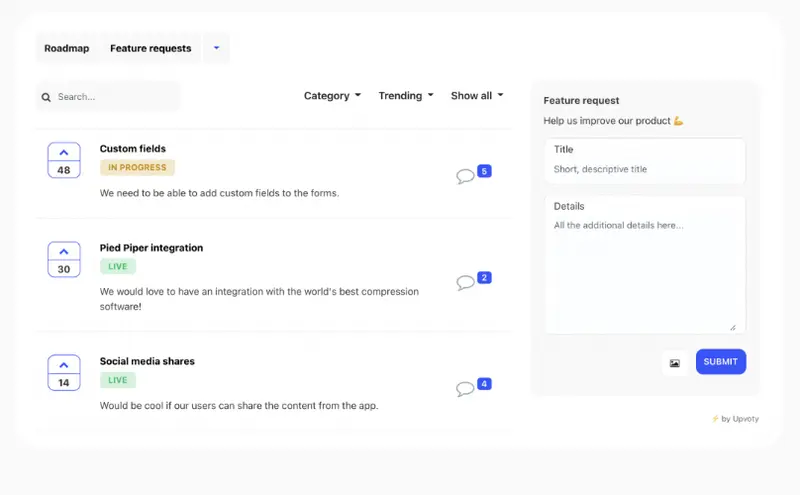This screenshot has height=495, width=800.
Task: Open comments bubble on Pied Piper integration
Action: pos(465,283)
